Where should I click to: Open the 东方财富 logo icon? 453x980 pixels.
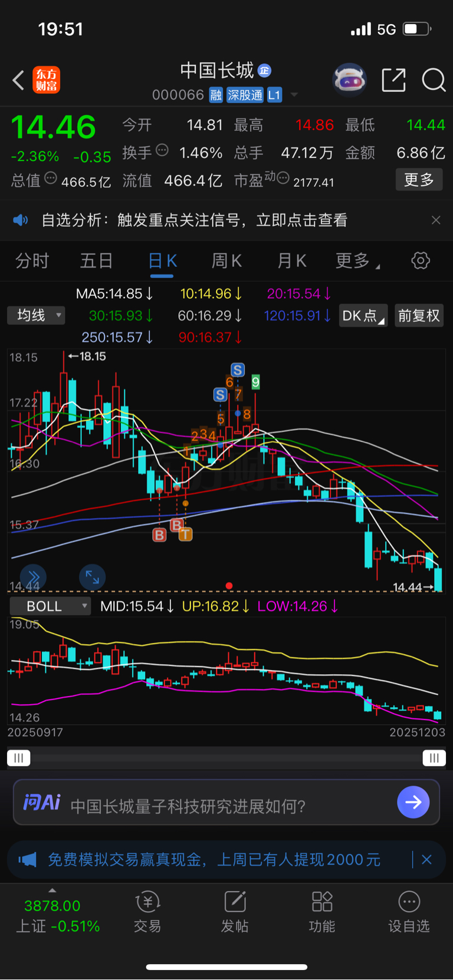[46, 80]
